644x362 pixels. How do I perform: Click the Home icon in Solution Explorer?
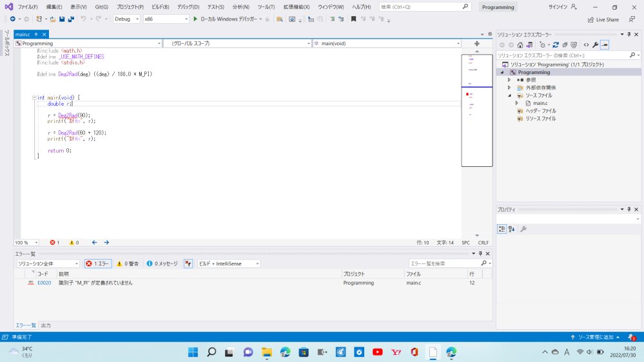coord(520,45)
